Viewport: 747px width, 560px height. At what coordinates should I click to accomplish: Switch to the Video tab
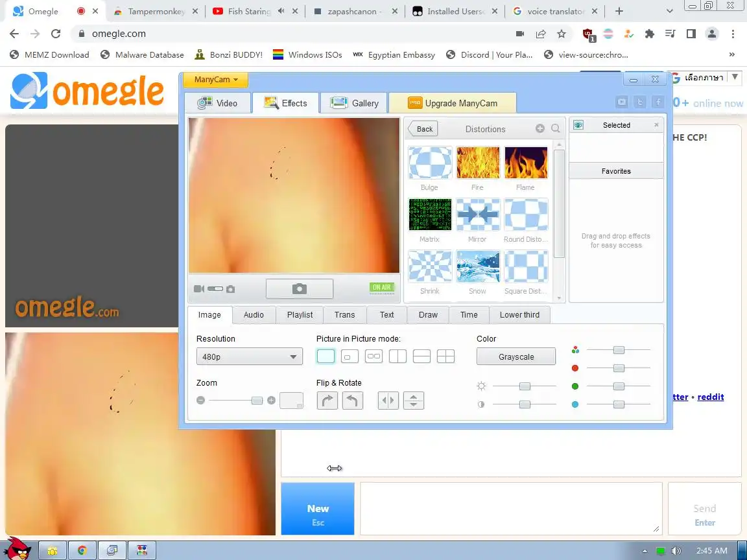tap(218, 103)
